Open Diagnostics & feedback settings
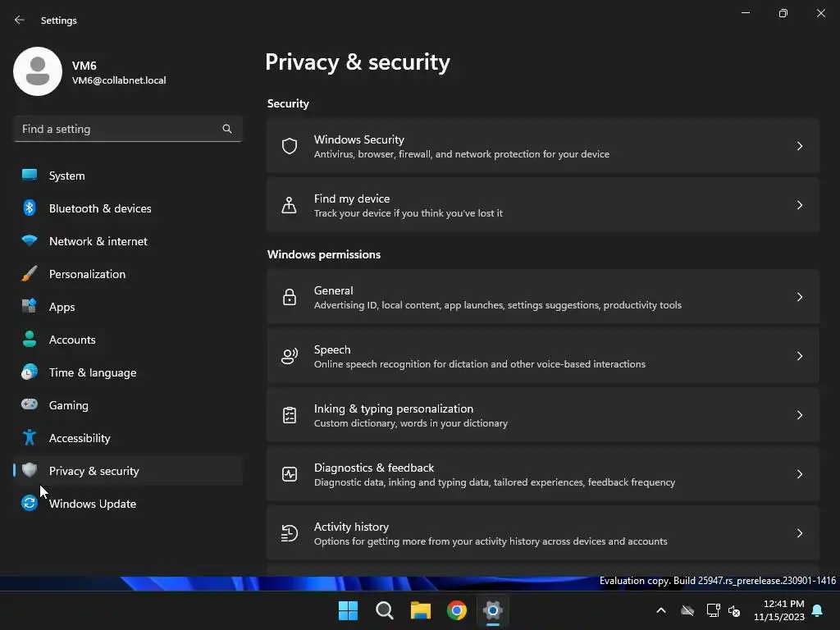 543,473
